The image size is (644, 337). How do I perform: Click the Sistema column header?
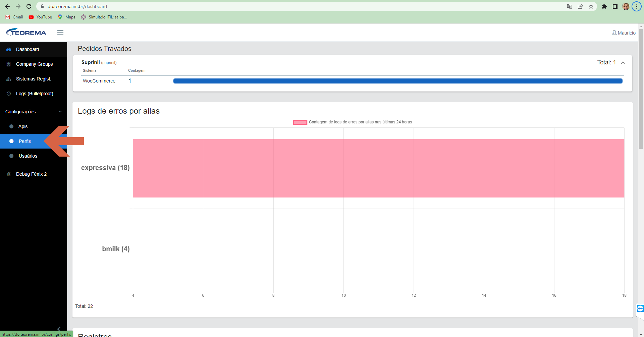coord(90,70)
